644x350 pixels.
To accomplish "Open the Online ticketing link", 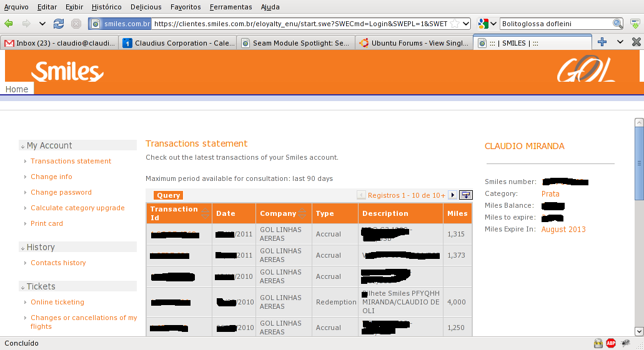I will [57, 302].
